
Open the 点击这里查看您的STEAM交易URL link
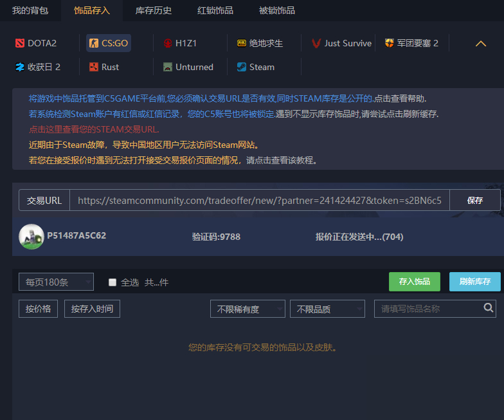pos(94,129)
